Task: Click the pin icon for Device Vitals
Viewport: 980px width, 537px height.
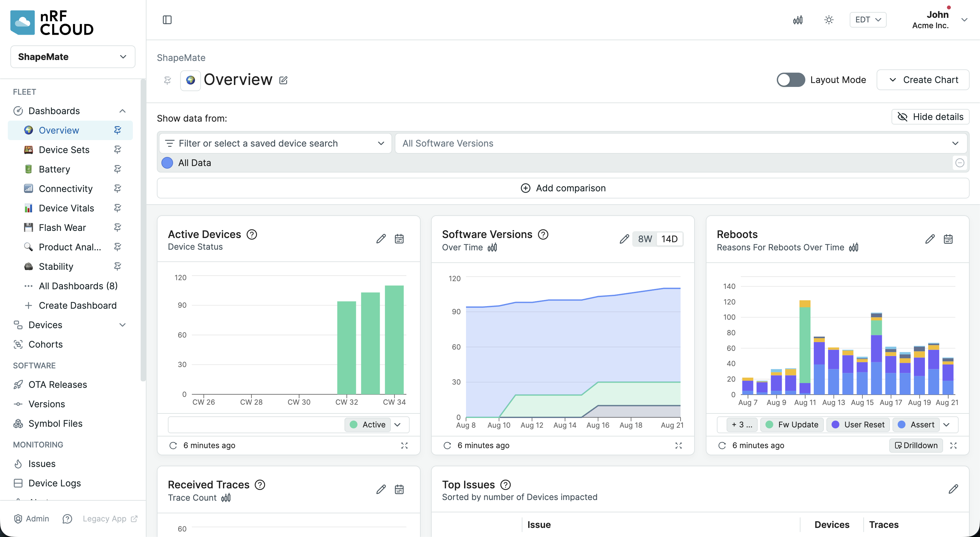Action: [118, 208]
